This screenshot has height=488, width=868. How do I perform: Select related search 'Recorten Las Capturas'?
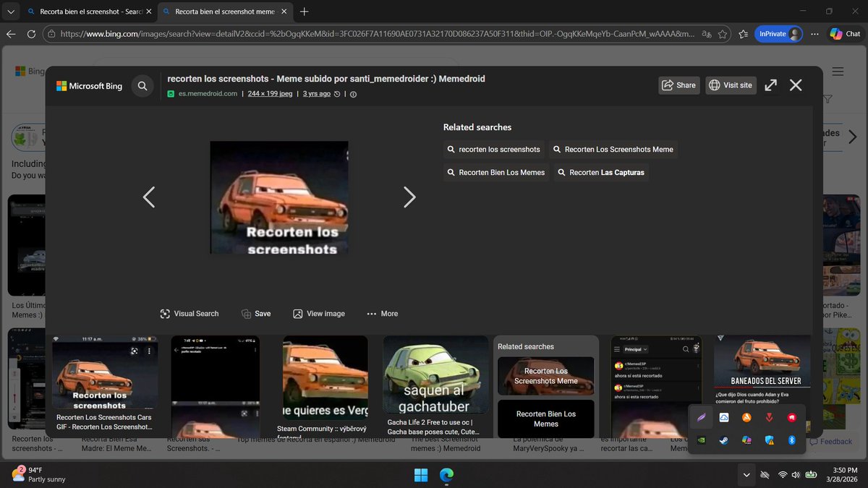pyautogui.click(x=600, y=173)
